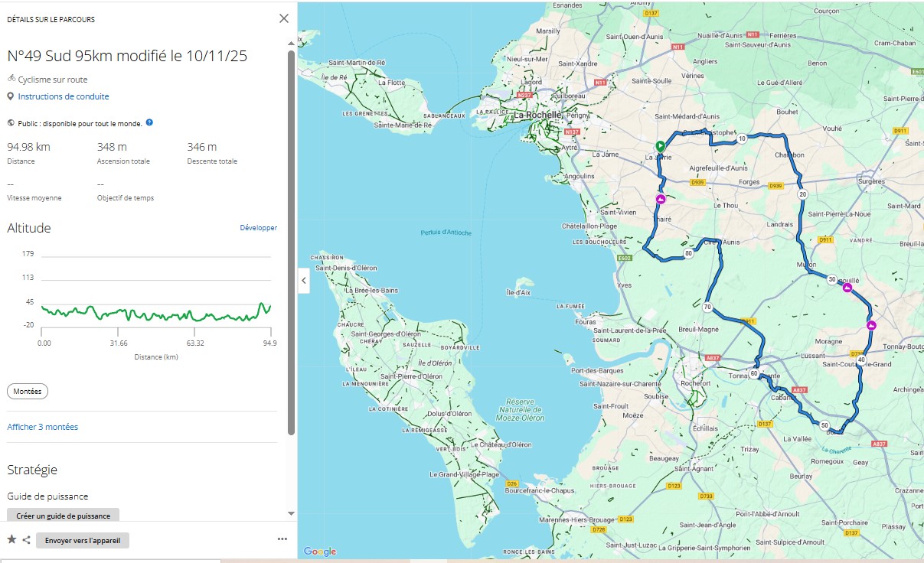
Task: Close the course details panel
Action: pyautogui.click(x=284, y=18)
